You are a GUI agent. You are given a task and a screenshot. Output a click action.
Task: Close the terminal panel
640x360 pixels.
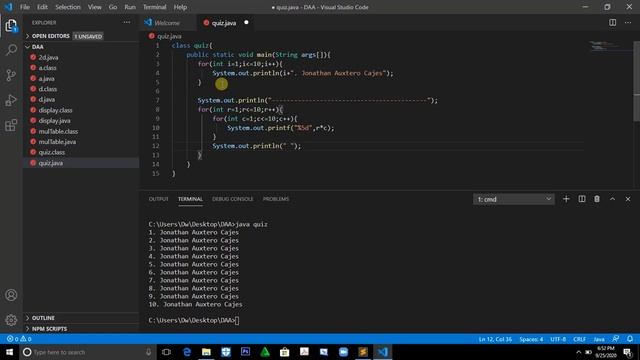click(x=628, y=199)
